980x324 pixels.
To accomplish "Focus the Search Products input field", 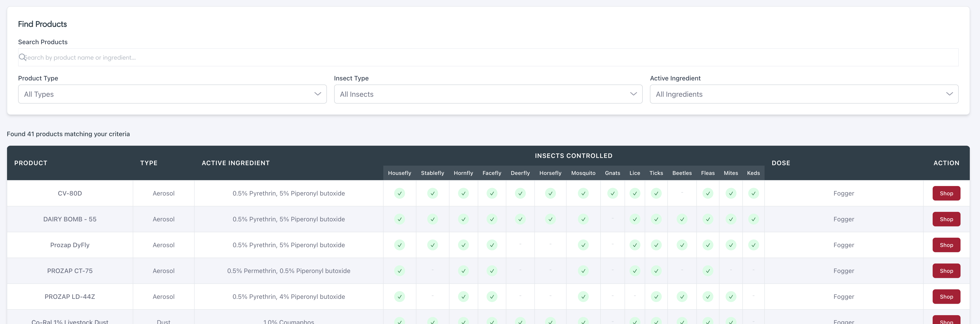I will click(x=488, y=57).
